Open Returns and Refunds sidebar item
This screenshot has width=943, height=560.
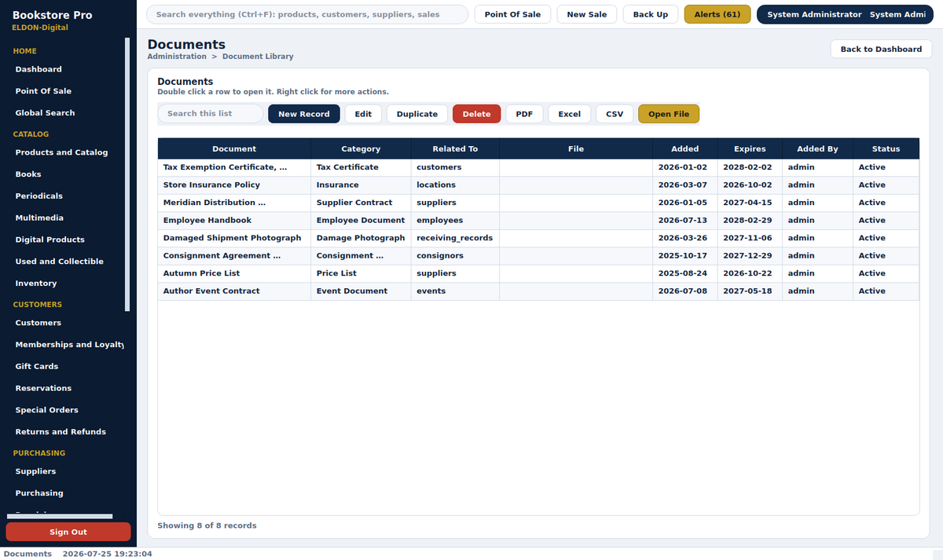pyautogui.click(x=61, y=432)
